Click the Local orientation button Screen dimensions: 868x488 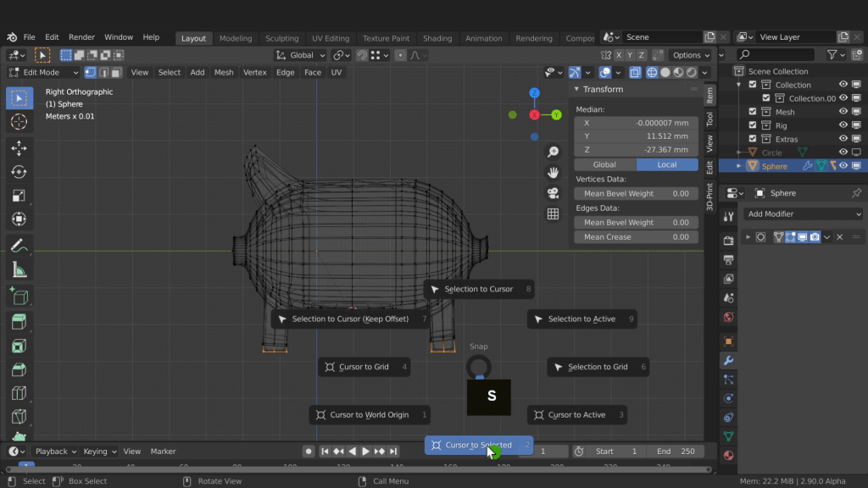pyautogui.click(x=666, y=164)
